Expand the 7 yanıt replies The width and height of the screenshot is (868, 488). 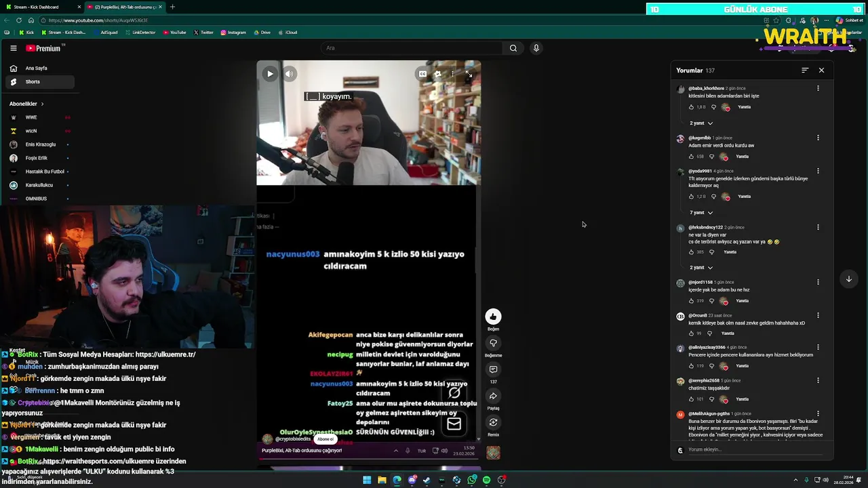[x=701, y=213]
